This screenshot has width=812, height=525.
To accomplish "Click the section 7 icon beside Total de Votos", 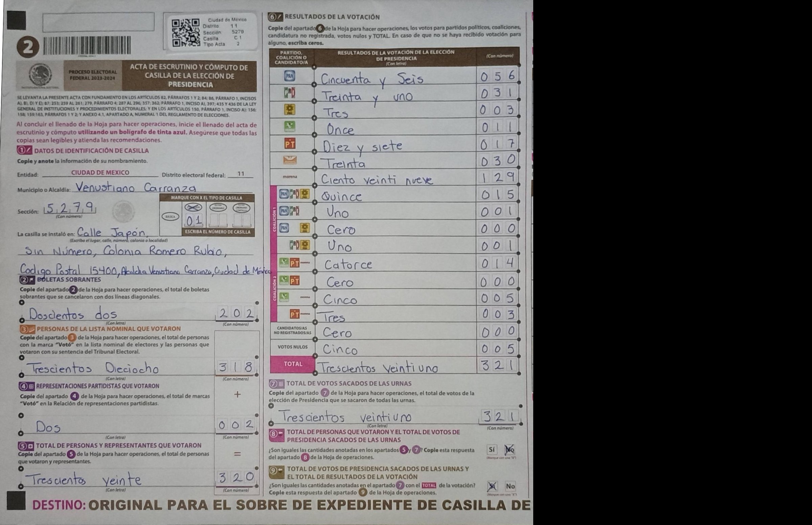I will coord(276,384).
